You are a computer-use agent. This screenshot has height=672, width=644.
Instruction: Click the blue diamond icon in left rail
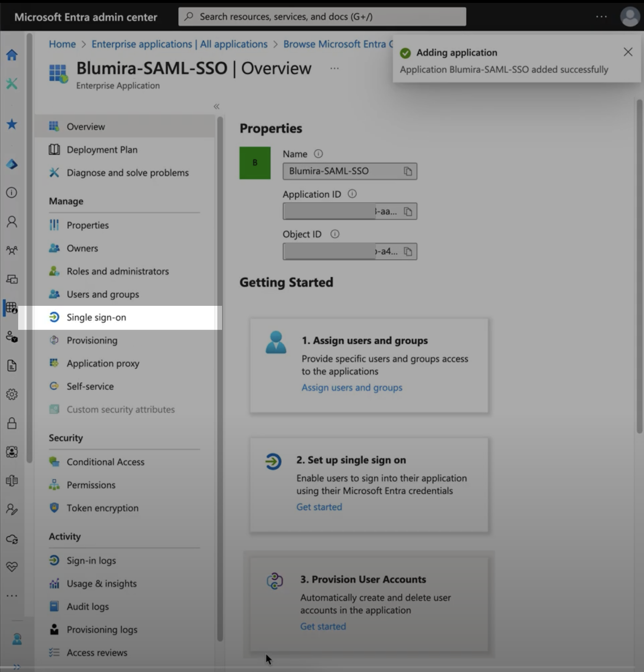point(12,164)
